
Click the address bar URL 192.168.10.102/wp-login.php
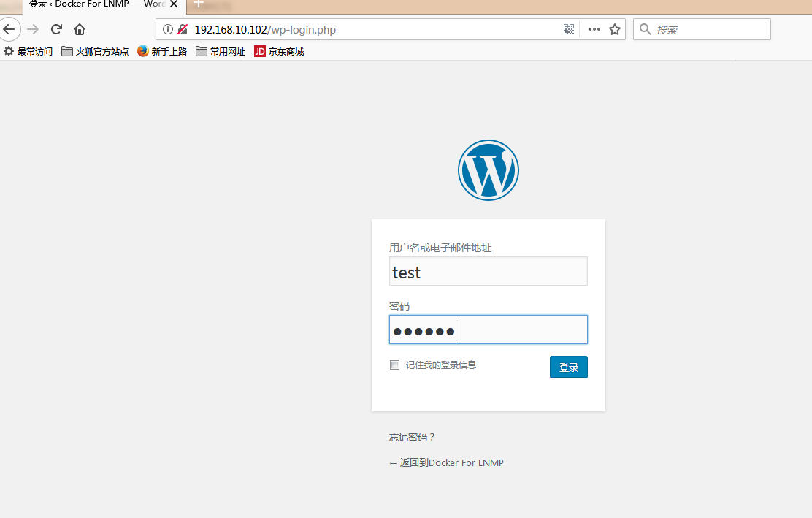[265, 29]
